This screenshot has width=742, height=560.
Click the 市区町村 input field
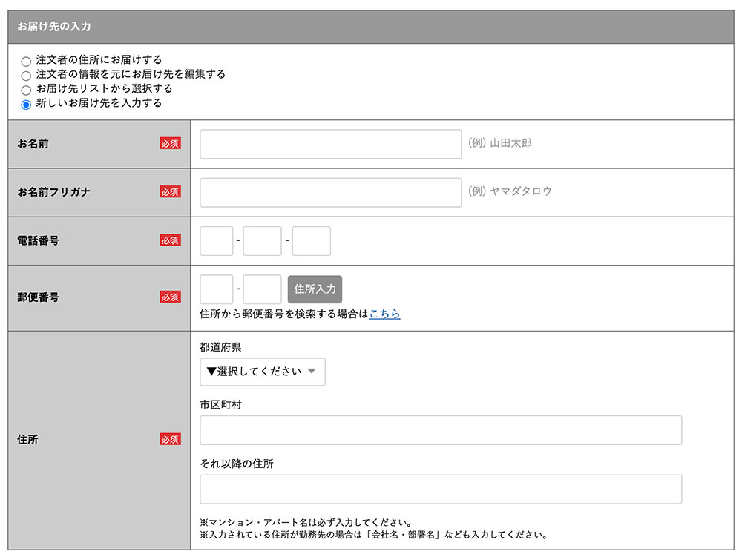click(441, 430)
